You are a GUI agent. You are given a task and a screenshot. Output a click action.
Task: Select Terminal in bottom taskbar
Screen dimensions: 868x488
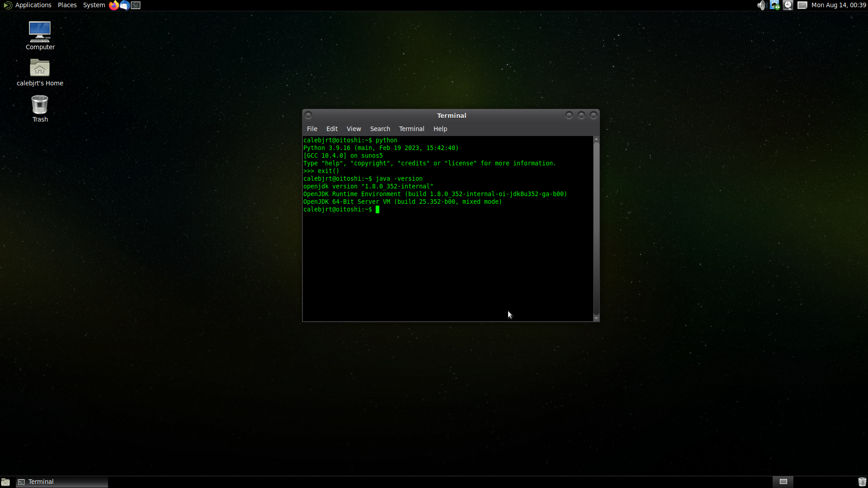point(62,482)
